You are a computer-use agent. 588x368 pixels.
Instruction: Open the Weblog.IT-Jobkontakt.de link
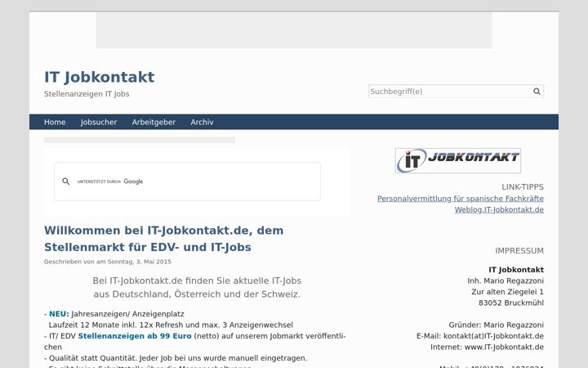pyautogui.click(x=499, y=209)
